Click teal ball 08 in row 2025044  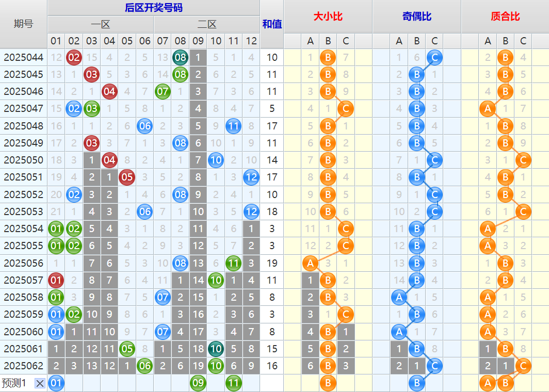click(180, 57)
